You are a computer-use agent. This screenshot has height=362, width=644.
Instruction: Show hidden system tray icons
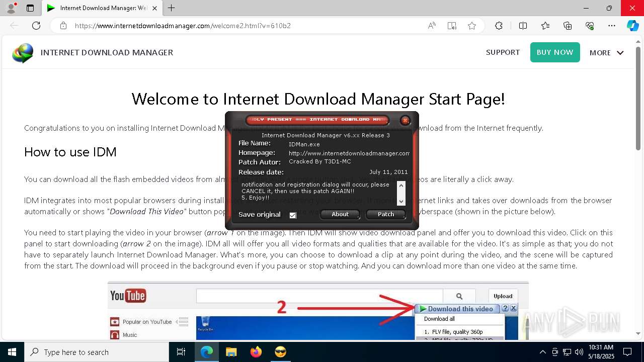tap(542, 352)
